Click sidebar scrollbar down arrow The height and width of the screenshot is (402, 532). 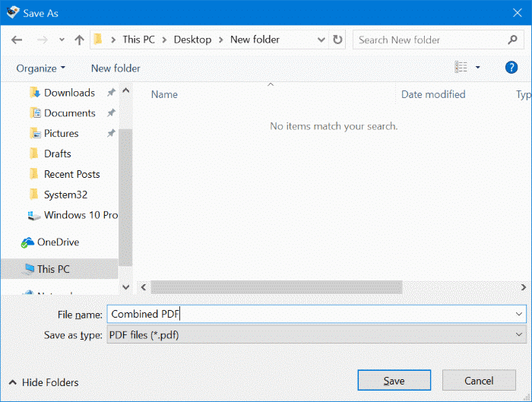tap(126, 287)
